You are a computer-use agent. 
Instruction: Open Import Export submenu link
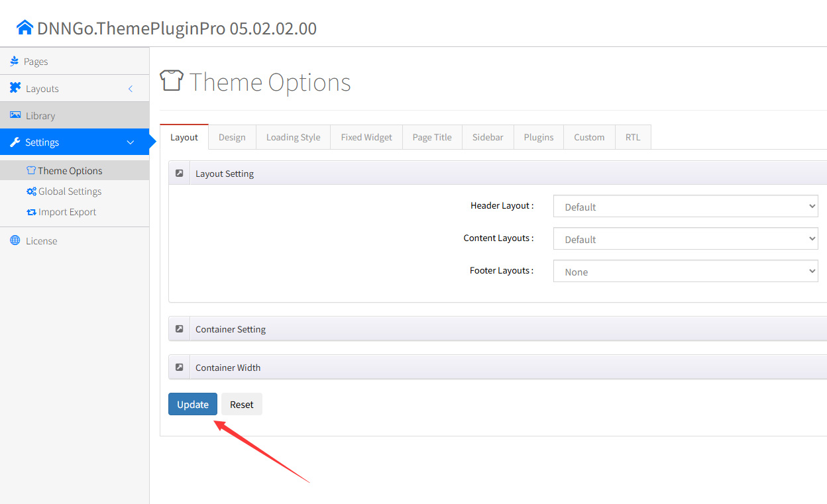pyautogui.click(x=74, y=212)
